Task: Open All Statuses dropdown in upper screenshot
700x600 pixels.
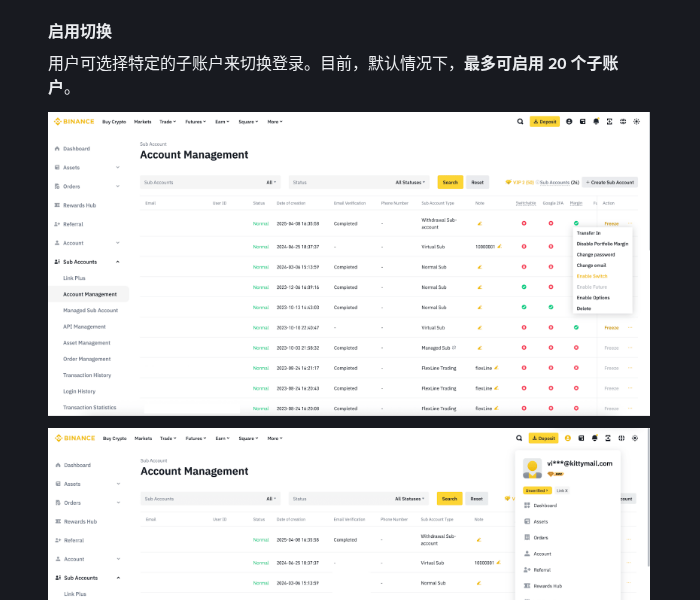Action: tap(410, 182)
